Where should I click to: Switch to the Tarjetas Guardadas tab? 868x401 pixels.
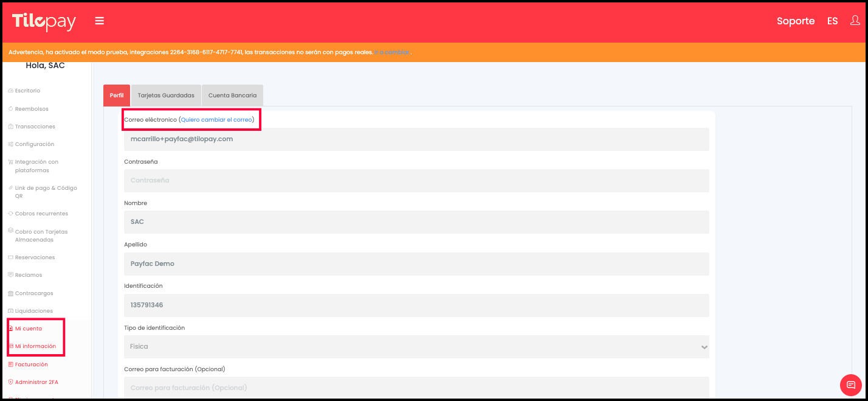[x=166, y=96]
